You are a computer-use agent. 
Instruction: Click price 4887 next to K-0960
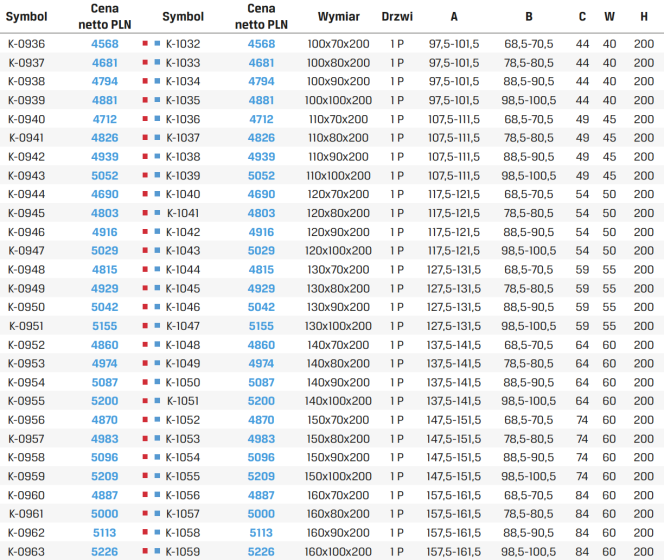[x=105, y=495]
